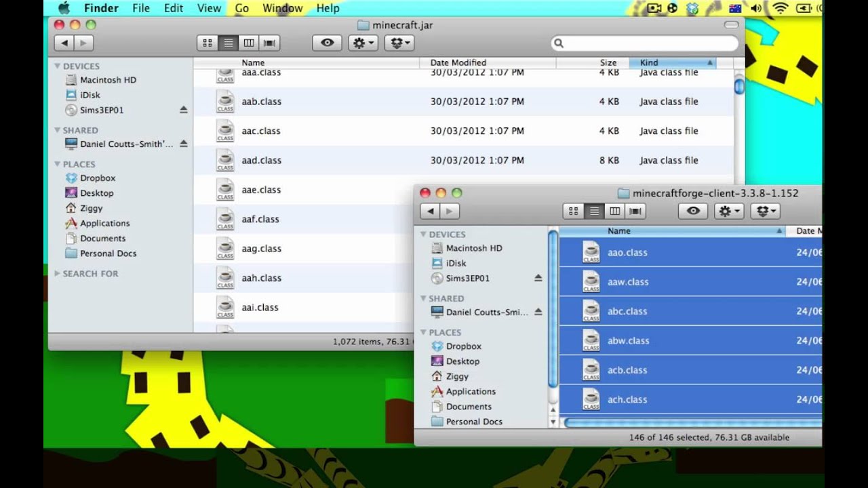
Task: Select Macintosh HD in minecraft.jar sidebar
Action: pos(100,80)
